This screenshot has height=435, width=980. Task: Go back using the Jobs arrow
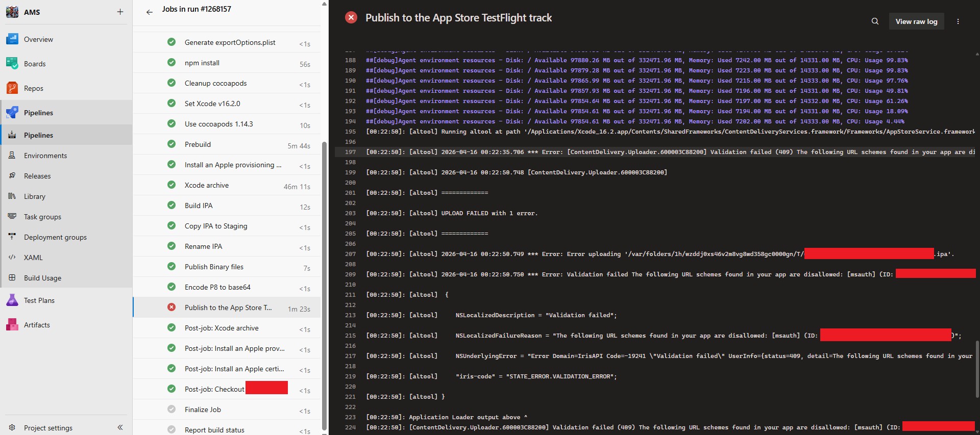pyautogui.click(x=149, y=12)
